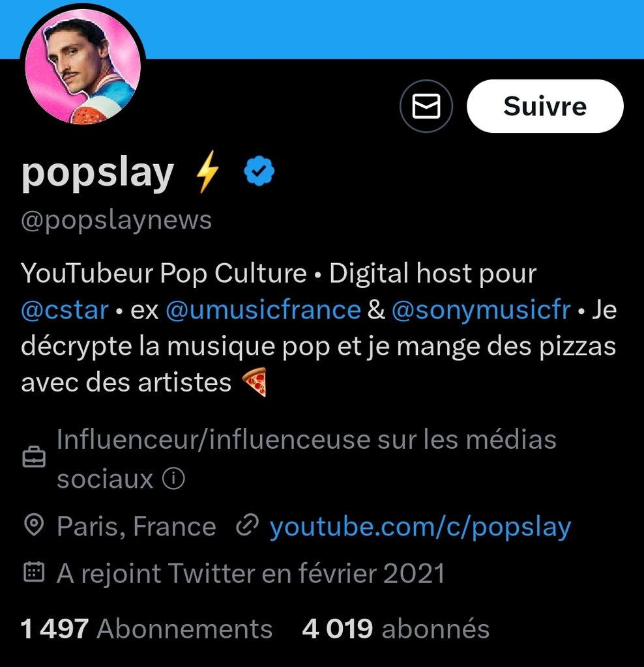
Task: Click the location pin icon
Action: [x=34, y=525]
